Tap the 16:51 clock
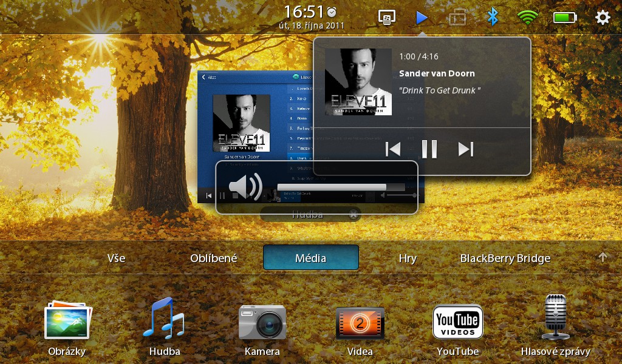 pyautogui.click(x=305, y=12)
